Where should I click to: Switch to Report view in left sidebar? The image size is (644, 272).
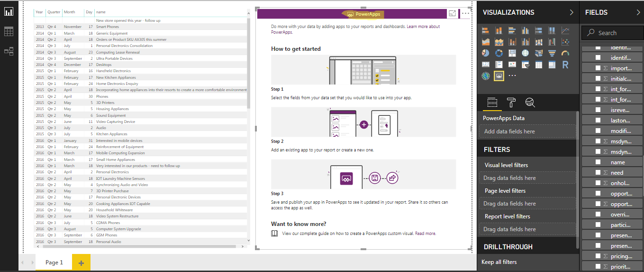click(x=9, y=11)
